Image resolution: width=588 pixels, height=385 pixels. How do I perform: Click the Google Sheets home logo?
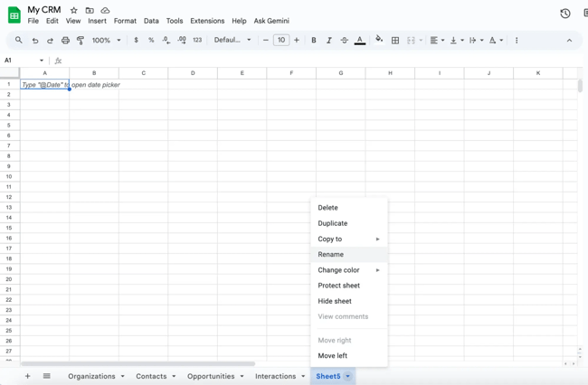tap(14, 15)
